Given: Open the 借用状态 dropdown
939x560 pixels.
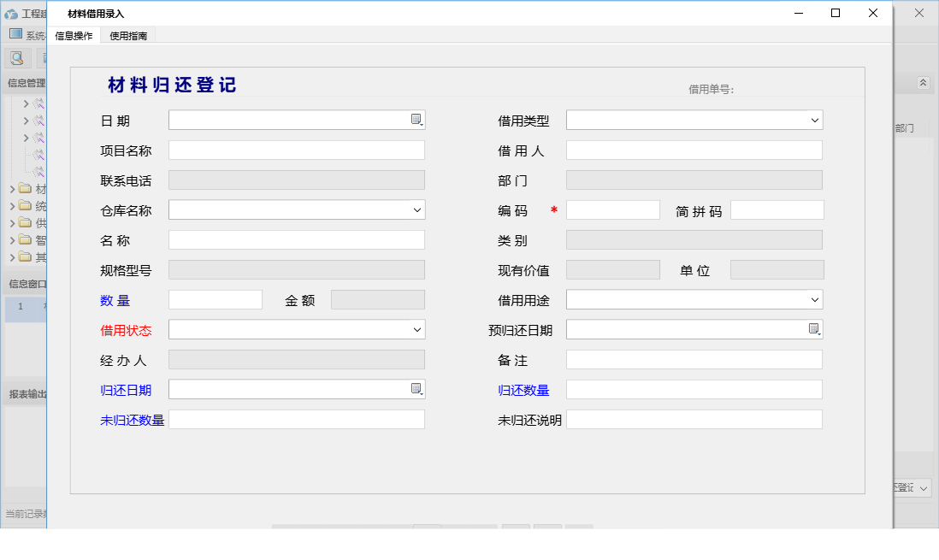Looking at the screenshot, I should [x=416, y=328].
